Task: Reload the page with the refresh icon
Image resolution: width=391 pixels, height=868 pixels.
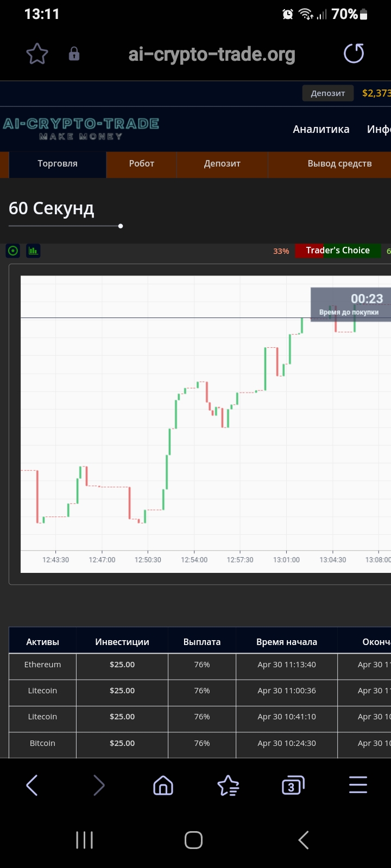Action: (354, 54)
